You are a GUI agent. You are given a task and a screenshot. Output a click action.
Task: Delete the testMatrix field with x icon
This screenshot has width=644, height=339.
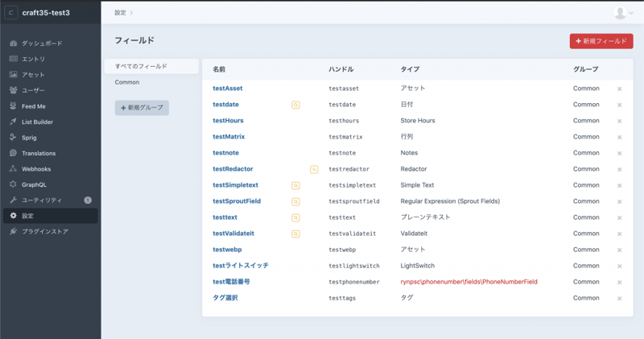(x=619, y=137)
